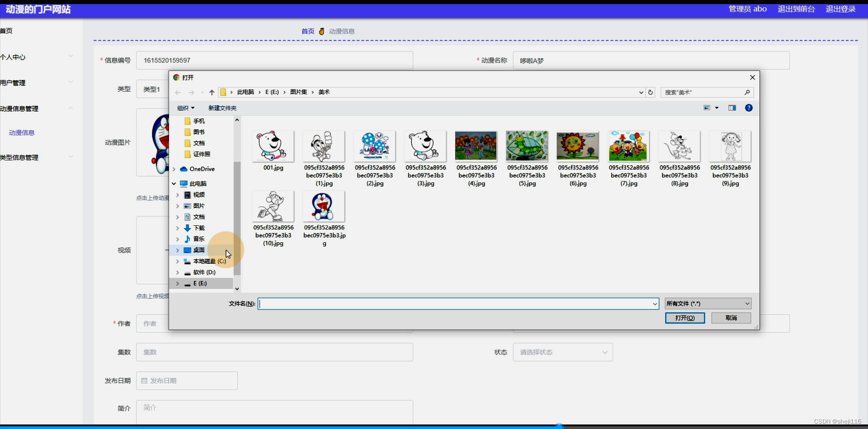Open the 证件照 folder
Viewport: 868px width, 429px height.
pyautogui.click(x=201, y=154)
